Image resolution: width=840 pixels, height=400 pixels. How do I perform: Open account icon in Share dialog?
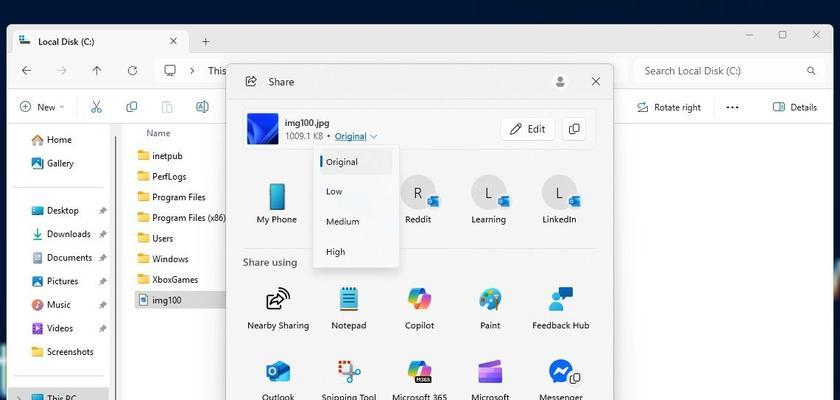[x=560, y=81]
